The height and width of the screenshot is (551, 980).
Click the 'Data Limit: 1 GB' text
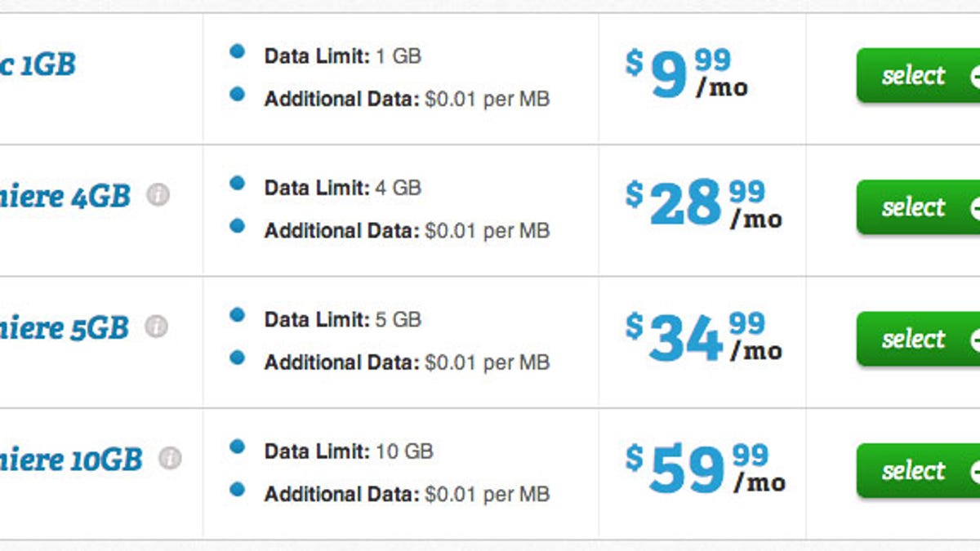343,56
